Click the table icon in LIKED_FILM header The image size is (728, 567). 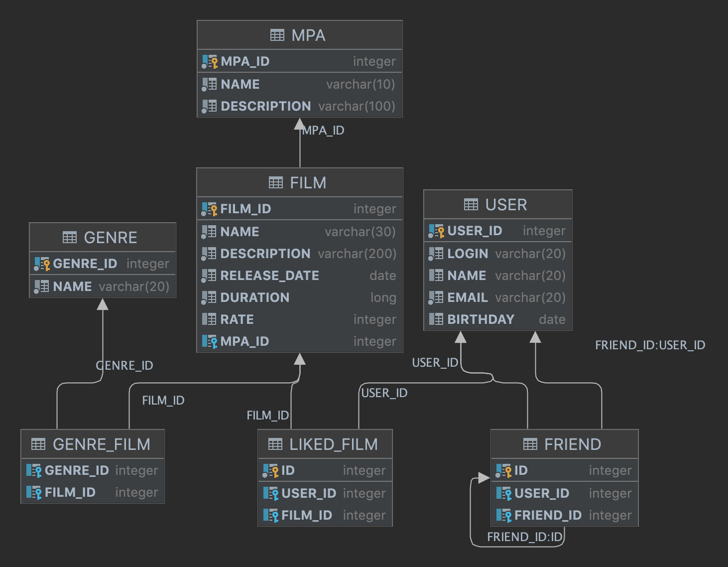pos(275,444)
